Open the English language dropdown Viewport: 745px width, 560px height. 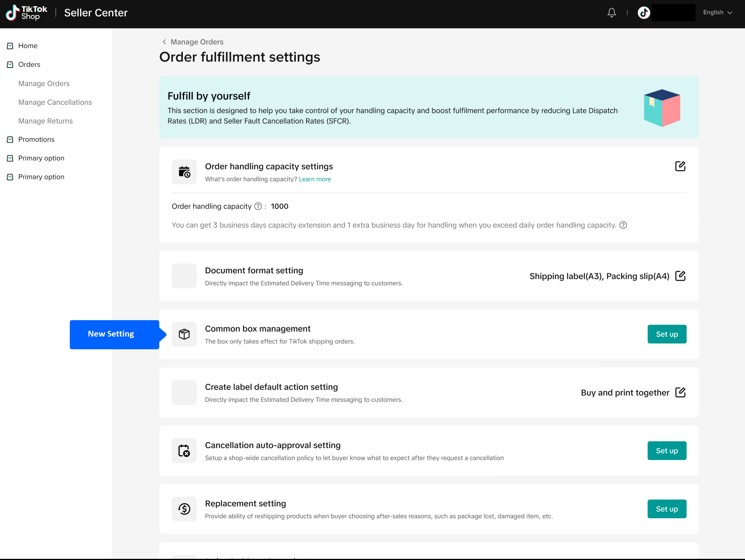tap(717, 13)
